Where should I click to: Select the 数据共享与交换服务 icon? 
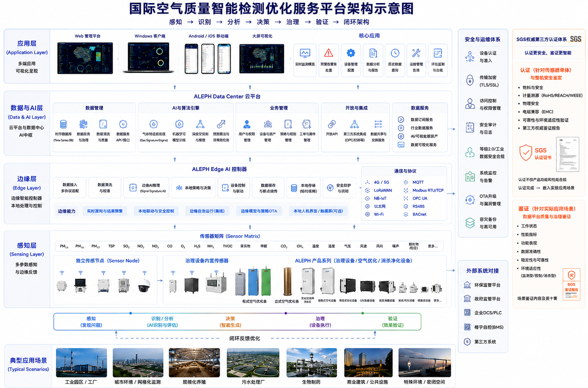pos(378,124)
